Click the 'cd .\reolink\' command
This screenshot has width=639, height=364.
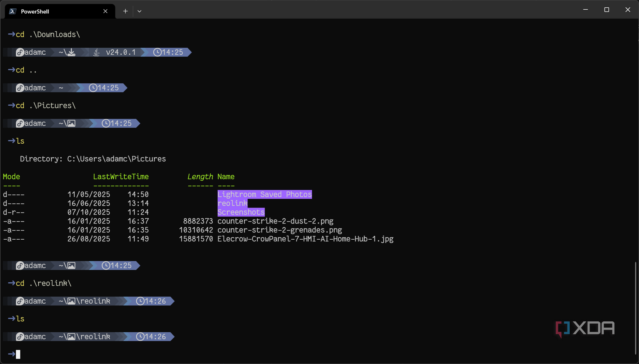44,283
